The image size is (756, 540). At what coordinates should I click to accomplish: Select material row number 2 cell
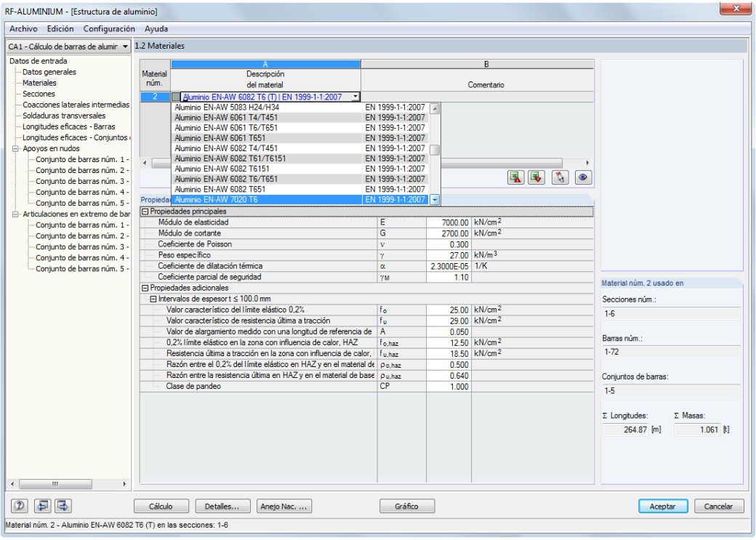tap(155, 97)
